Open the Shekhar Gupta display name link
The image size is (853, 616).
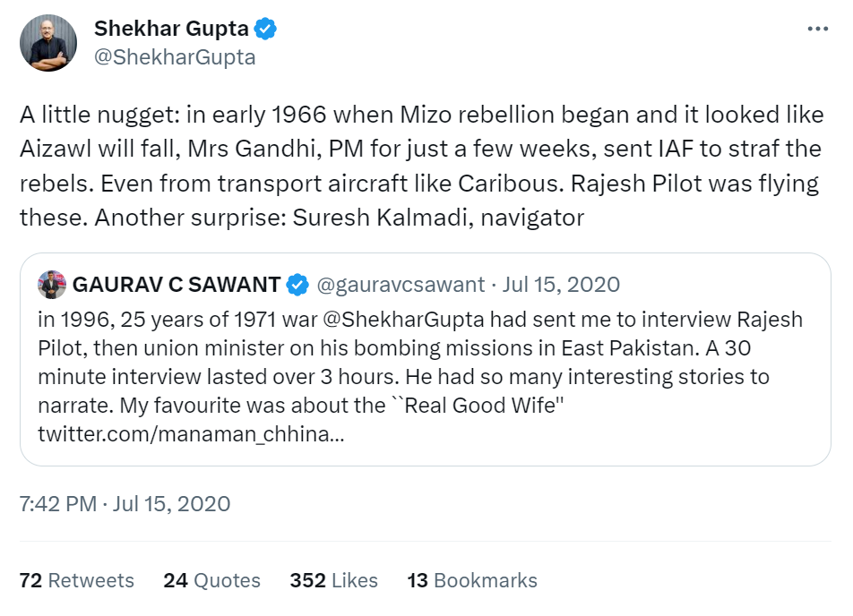pyautogui.click(x=171, y=29)
